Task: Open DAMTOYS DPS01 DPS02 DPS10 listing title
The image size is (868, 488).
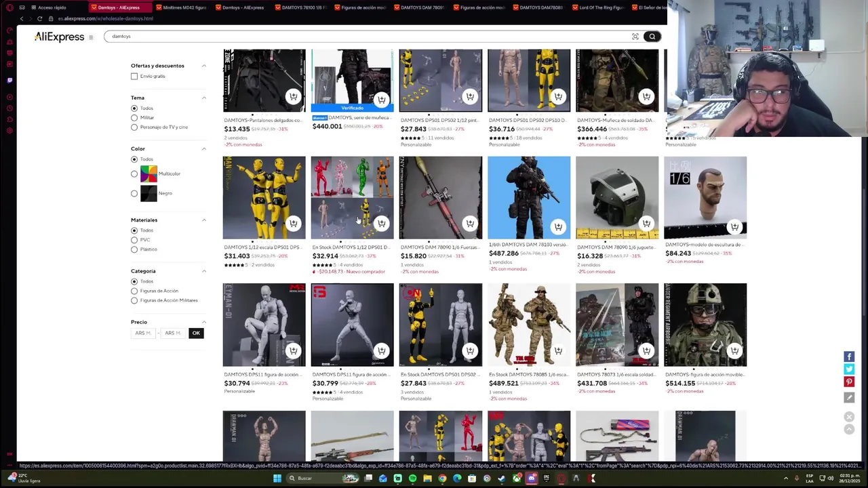Action: (x=528, y=121)
